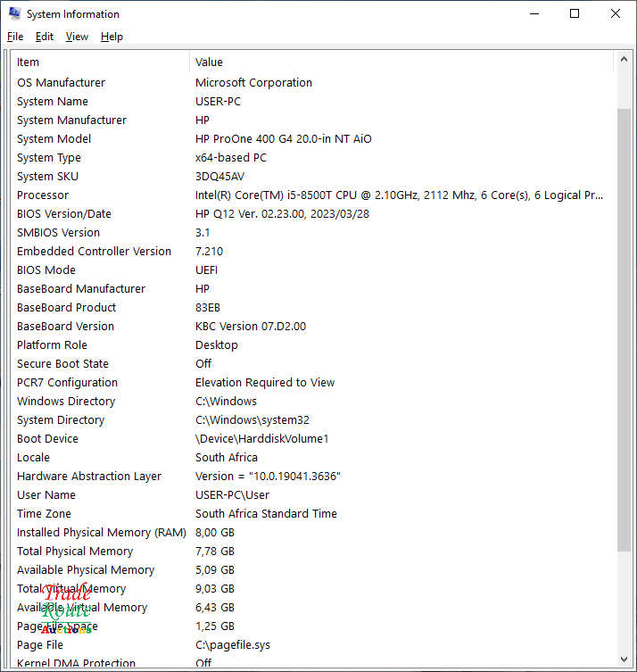This screenshot has height=672, width=637.
Task: Select the OS Manufacturer row
Action: click(312, 83)
